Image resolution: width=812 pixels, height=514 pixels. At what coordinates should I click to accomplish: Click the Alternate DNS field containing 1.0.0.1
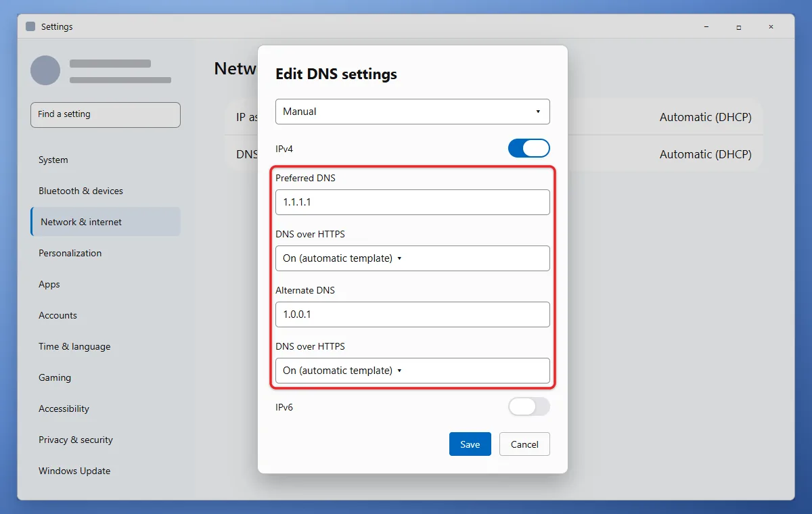coord(413,314)
